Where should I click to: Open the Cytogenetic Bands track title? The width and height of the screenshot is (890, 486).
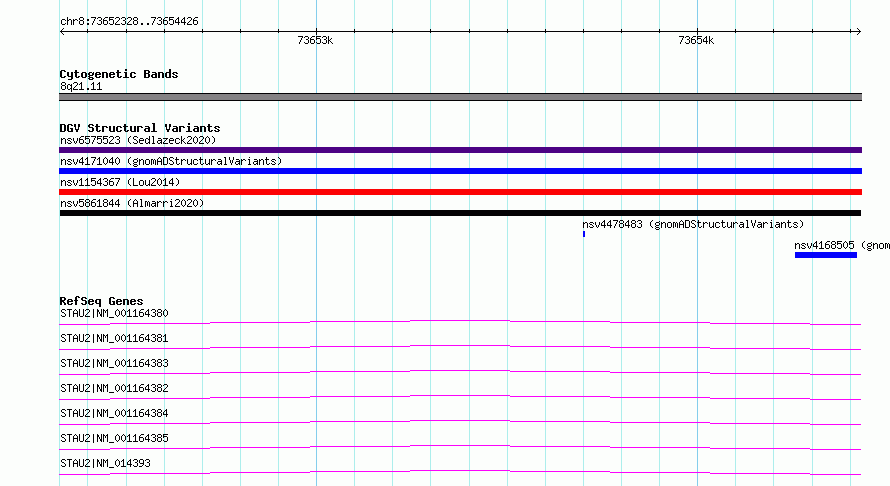tap(119, 74)
